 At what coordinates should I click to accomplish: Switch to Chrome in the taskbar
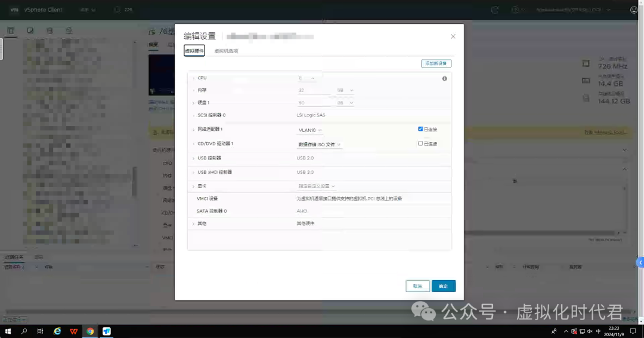(x=90, y=331)
